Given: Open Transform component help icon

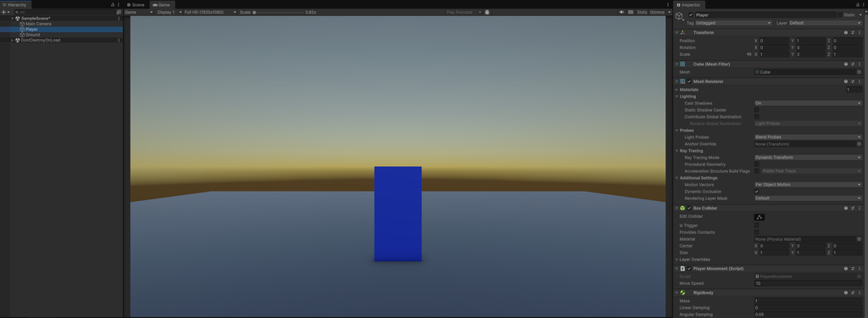Looking at the screenshot, I should [845, 33].
